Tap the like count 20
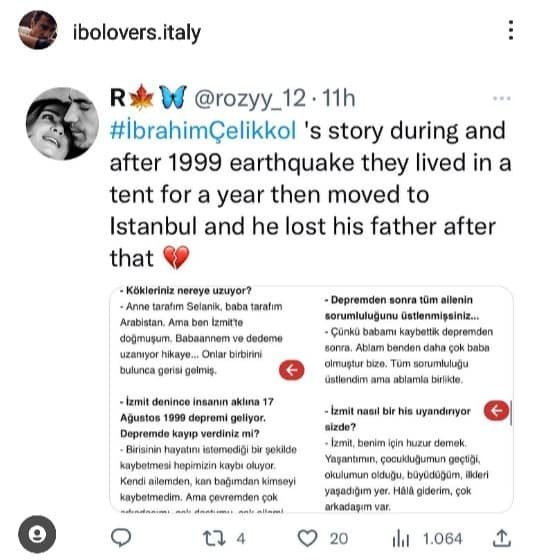Viewport: 540px width, 560px height. coord(339,538)
